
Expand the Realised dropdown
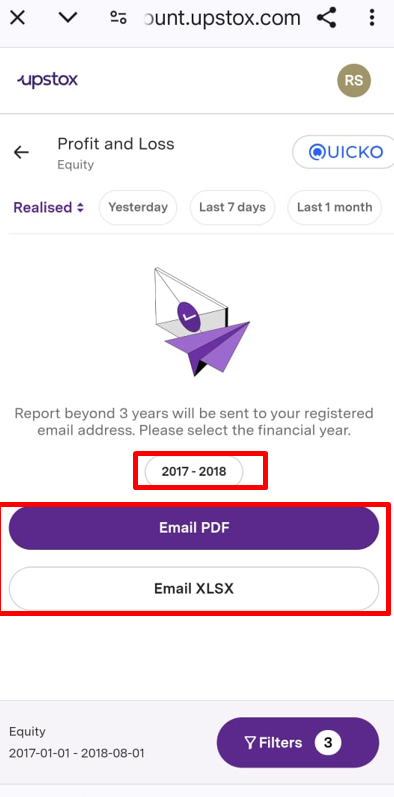(48, 207)
